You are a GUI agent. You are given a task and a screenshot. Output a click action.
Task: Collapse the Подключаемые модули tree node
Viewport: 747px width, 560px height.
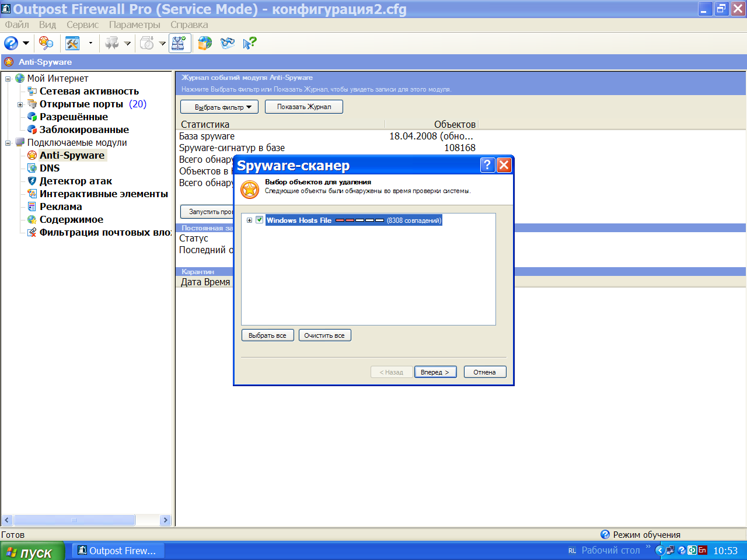click(x=8, y=143)
